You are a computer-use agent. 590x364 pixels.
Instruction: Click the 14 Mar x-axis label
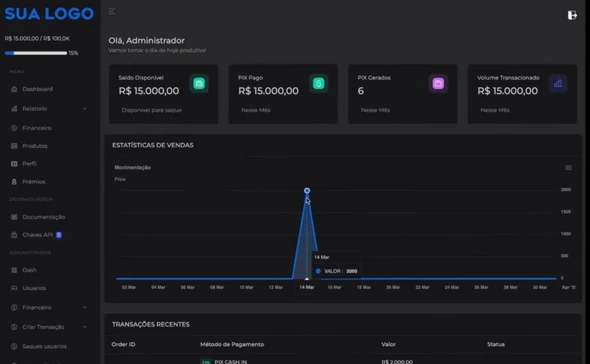tap(306, 287)
